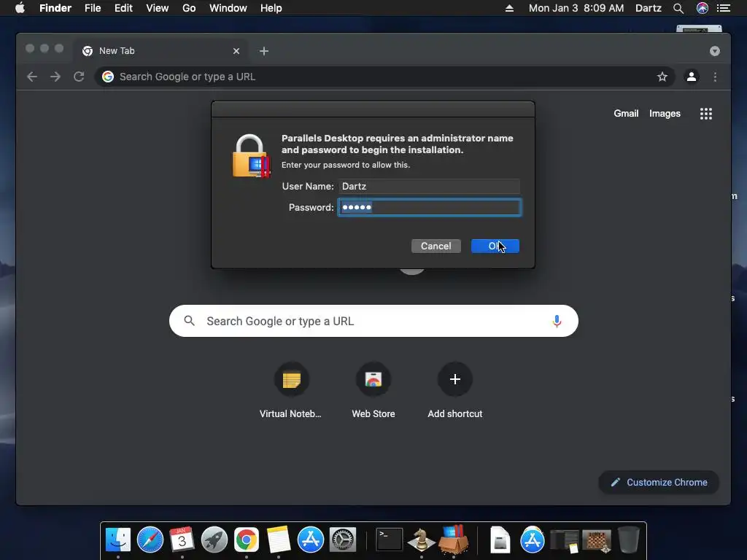Open the minimized Chess window in Dock

tap(597, 541)
